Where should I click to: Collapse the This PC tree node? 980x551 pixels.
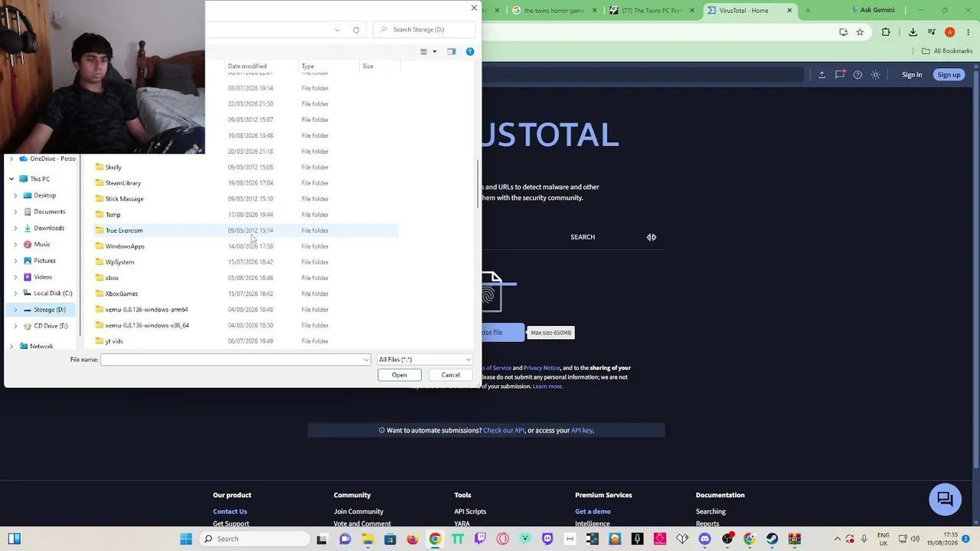point(11,179)
